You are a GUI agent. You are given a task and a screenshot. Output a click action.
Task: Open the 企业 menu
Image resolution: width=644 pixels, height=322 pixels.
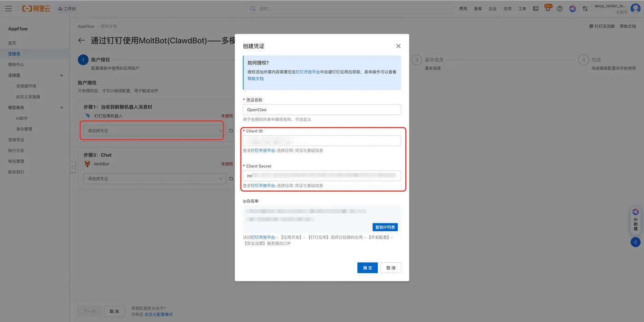(493, 9)
